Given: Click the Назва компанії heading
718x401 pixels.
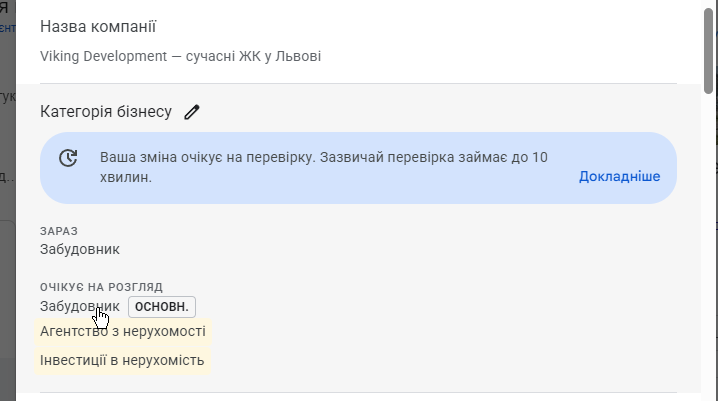Looking at the screenshot, I should (x=98, y=27).
